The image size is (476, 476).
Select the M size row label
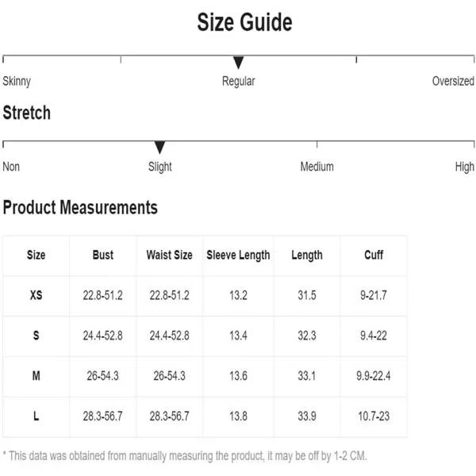pos(36,376)
